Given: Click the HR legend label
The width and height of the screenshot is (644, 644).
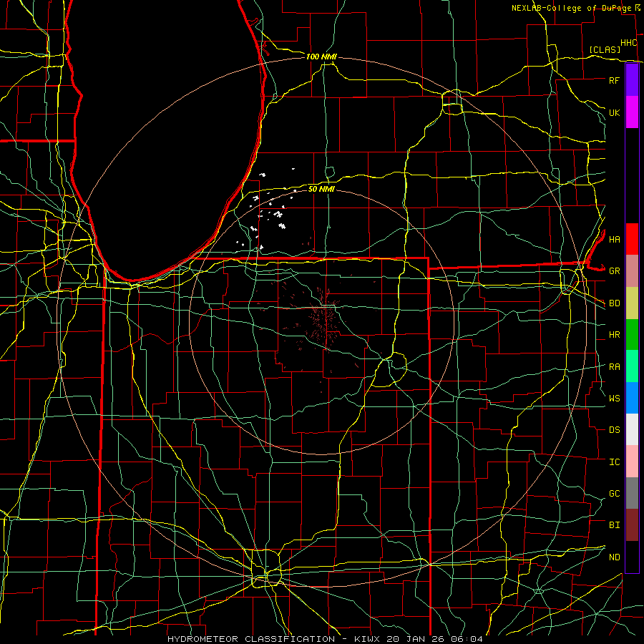Looking at the screenshot, I should pyautogui.click(x=614, y=335).
